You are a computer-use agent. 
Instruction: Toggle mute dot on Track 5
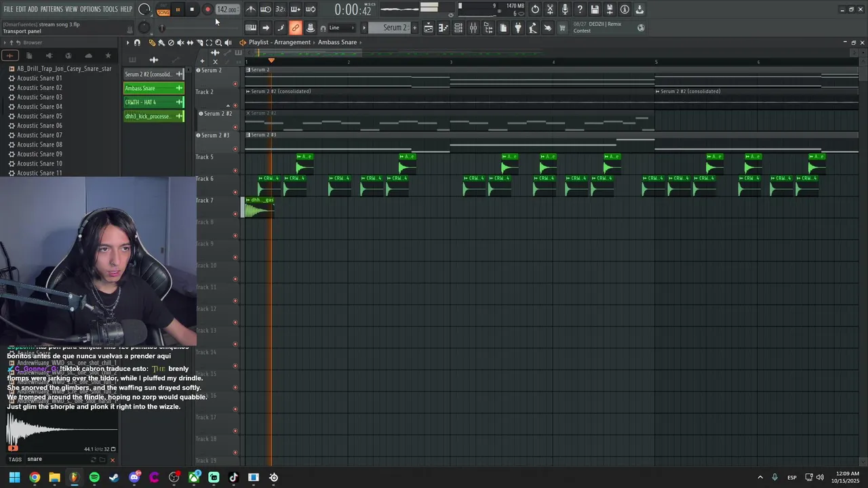pos(235,171)
